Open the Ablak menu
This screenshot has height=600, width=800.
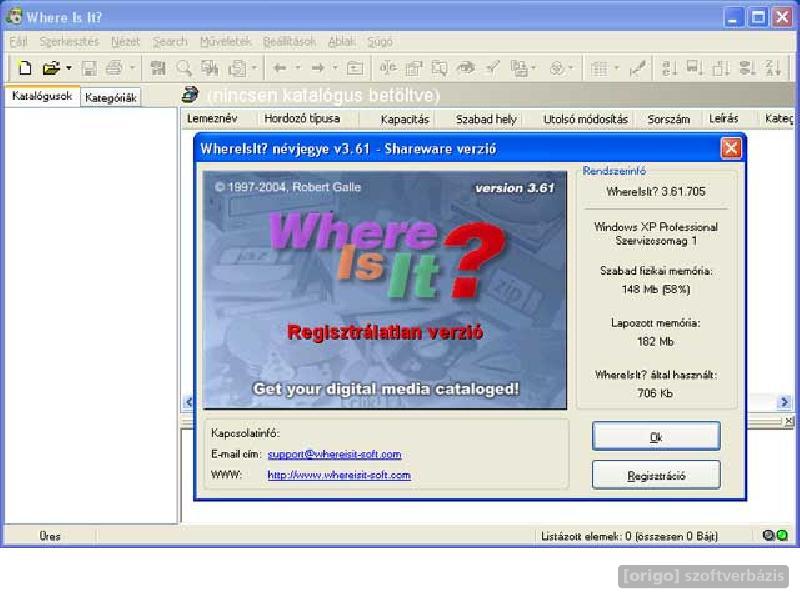point(341,42)
